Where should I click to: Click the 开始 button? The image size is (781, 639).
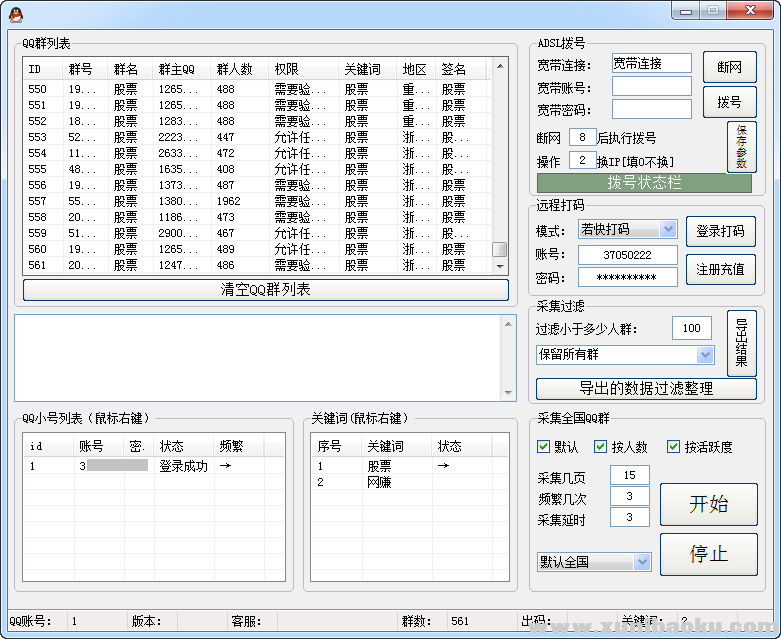click(x=708, y=504)
